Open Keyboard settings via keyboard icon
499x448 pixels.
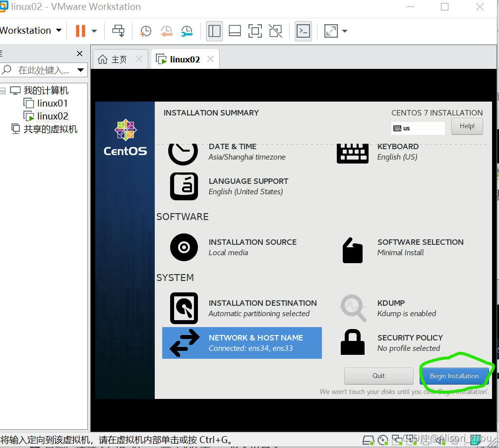[x=353, y=154]
